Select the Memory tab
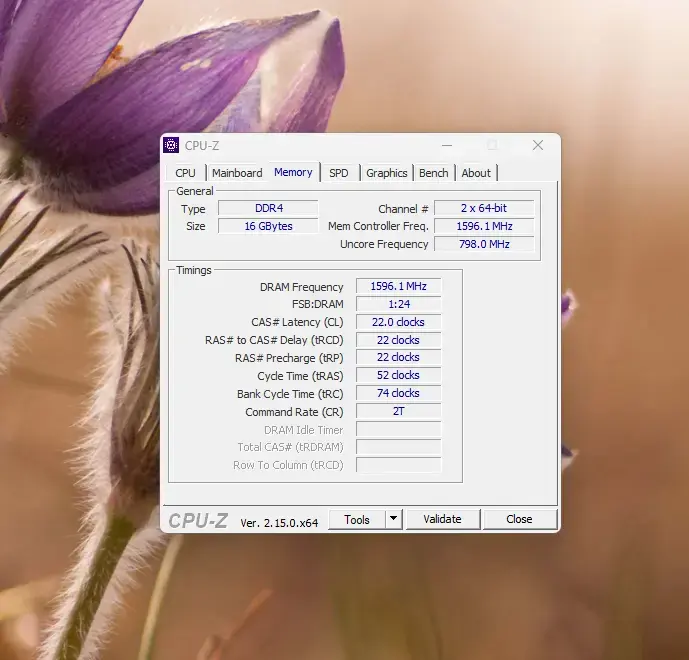The image size is (689, 660). click(293, 172)
